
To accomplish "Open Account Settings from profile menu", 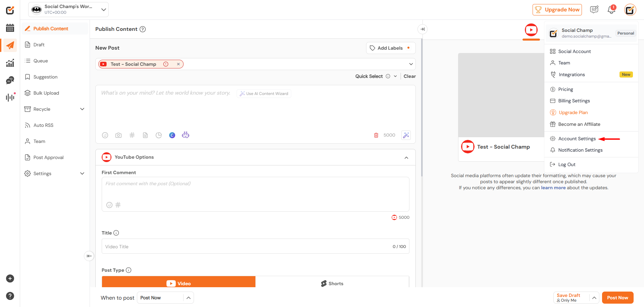I will click(577, 139).
